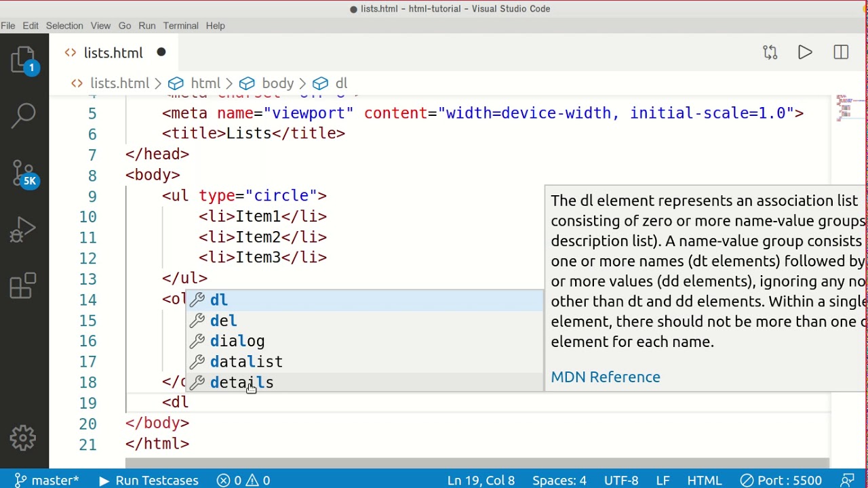Viewport: 868px width, 488px height.
Task: Choose the dialog autocomplete suggestion
Action: point(365,341)
